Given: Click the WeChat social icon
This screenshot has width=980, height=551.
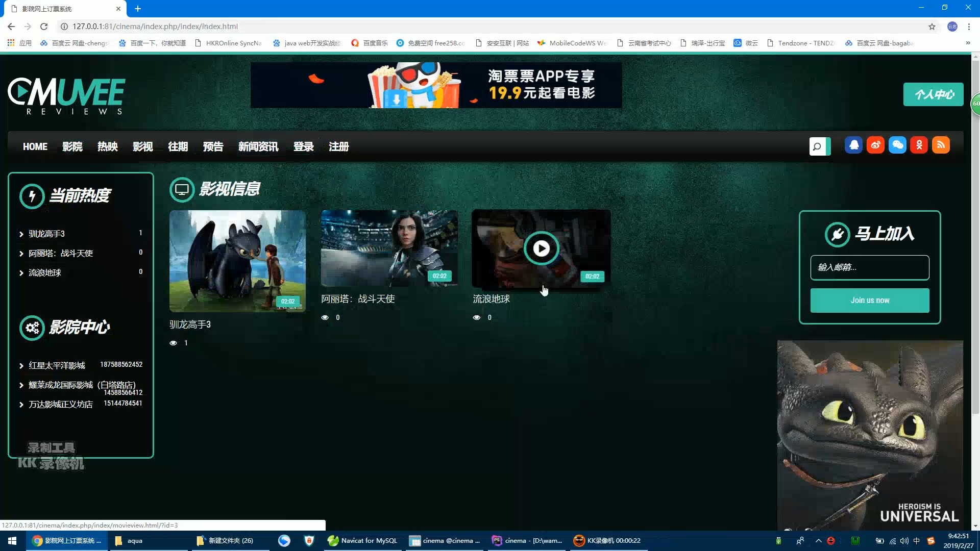Looking at the screenshot, I should point(897,145).
